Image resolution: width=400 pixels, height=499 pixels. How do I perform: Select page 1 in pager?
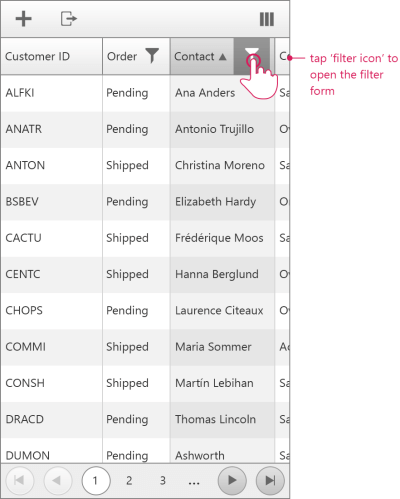(96, 481)
